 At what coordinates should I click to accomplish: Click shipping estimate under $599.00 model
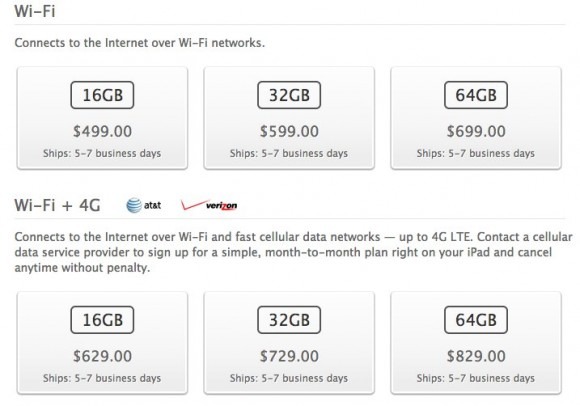tap(289, 153)
